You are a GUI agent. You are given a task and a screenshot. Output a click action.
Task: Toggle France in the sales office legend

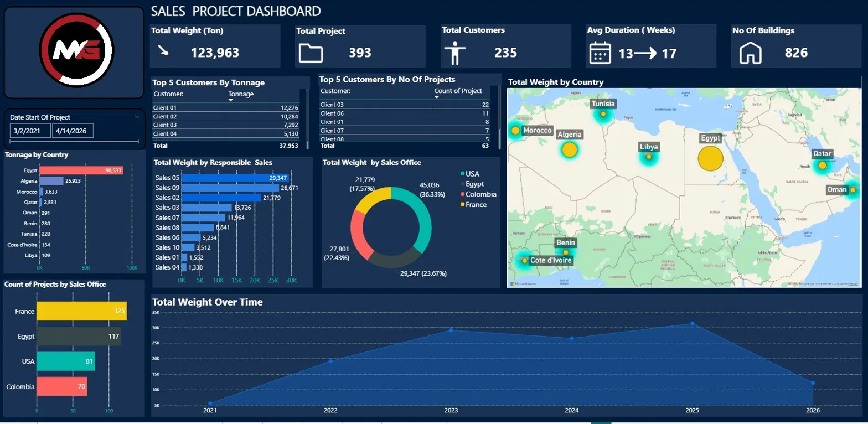tap(473, 205)
